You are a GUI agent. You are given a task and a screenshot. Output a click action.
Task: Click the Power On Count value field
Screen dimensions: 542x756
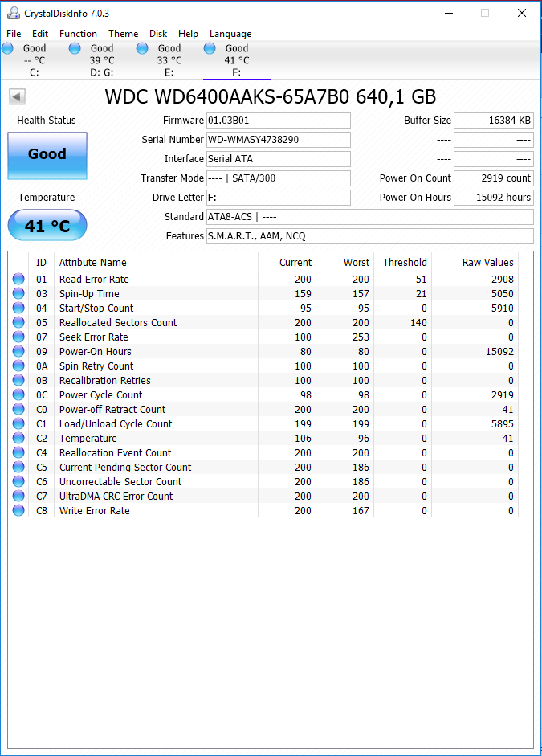[494, 178]
